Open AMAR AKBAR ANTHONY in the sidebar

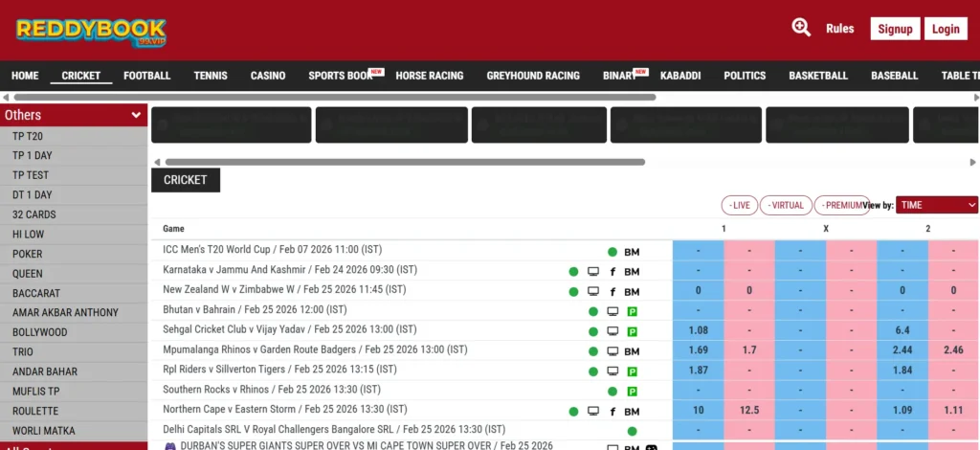tap(74, 312)
